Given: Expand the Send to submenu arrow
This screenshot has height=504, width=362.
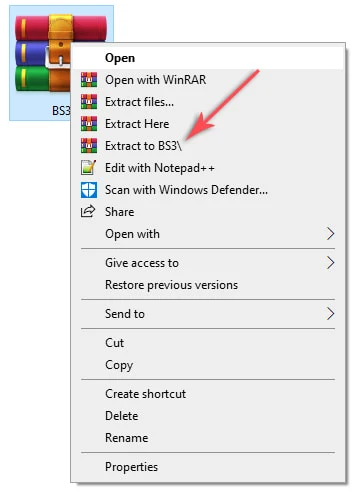Looking at the screenshot, I should [330, 314].
